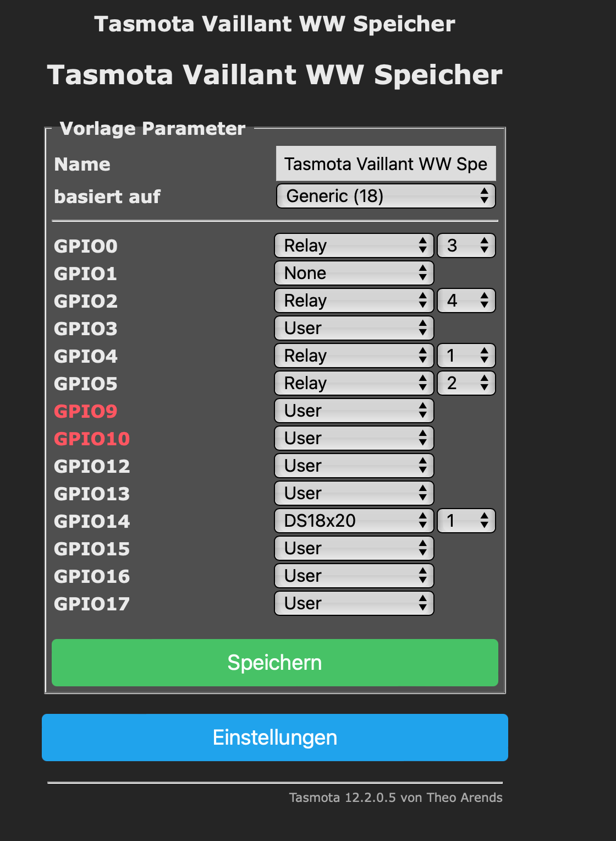This screenshot has width=616, height=841.
Task: Open the GPIO17 User dropdown
Action: [x=354, y=603]
